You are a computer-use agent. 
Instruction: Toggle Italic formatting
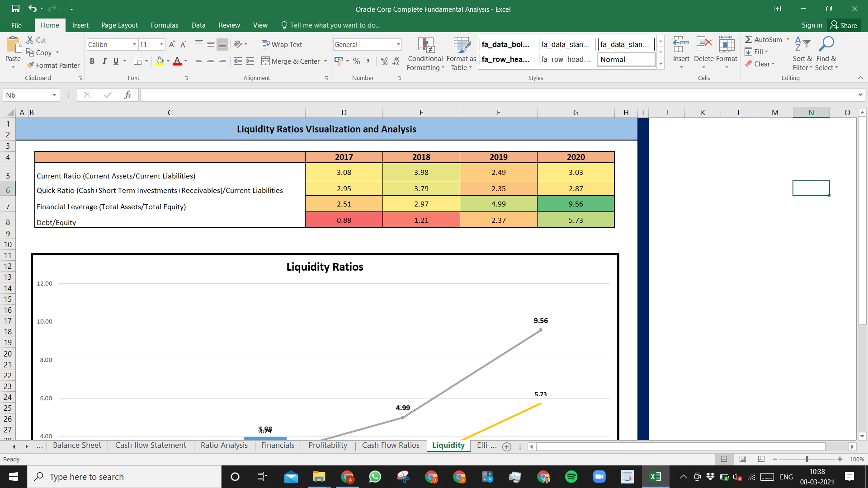pos(104,61)
